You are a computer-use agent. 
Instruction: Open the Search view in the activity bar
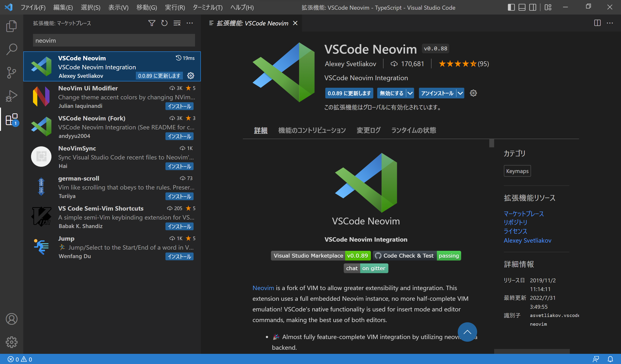pos(11,49)
